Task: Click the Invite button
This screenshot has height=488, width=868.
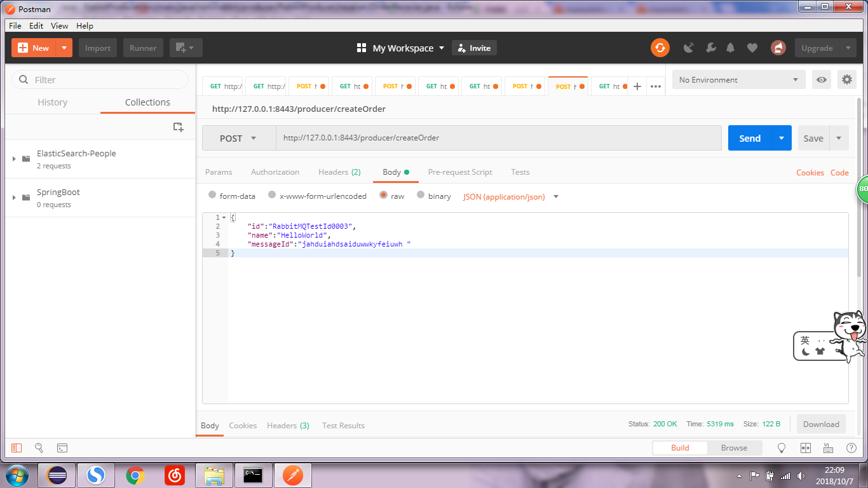Action: (474, 48)
